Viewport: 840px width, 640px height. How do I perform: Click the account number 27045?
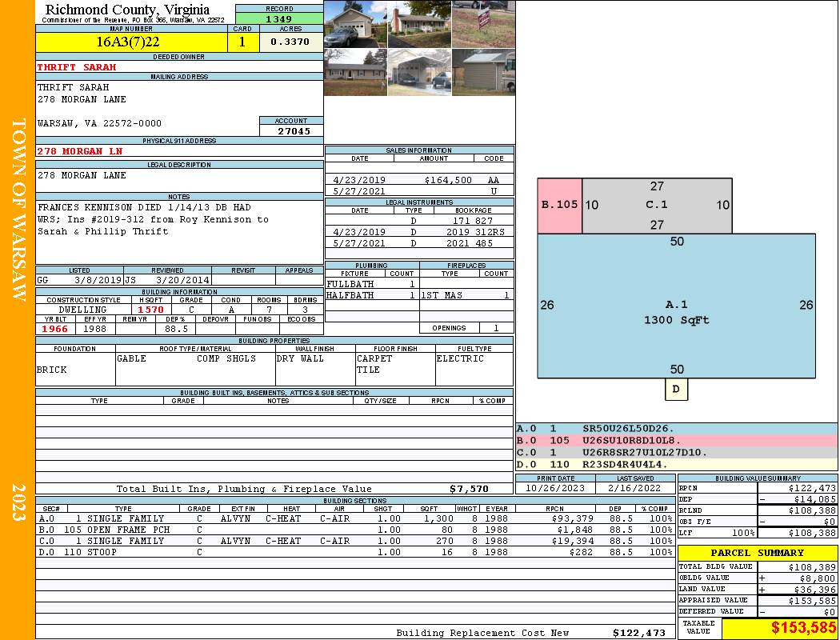(294, 130)
